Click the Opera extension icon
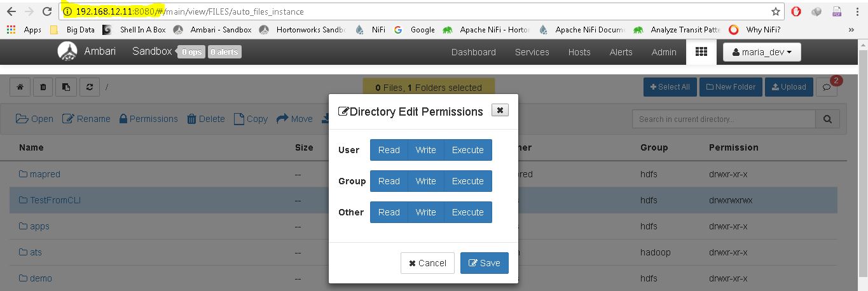868x291 pixels. coord(796,11)
